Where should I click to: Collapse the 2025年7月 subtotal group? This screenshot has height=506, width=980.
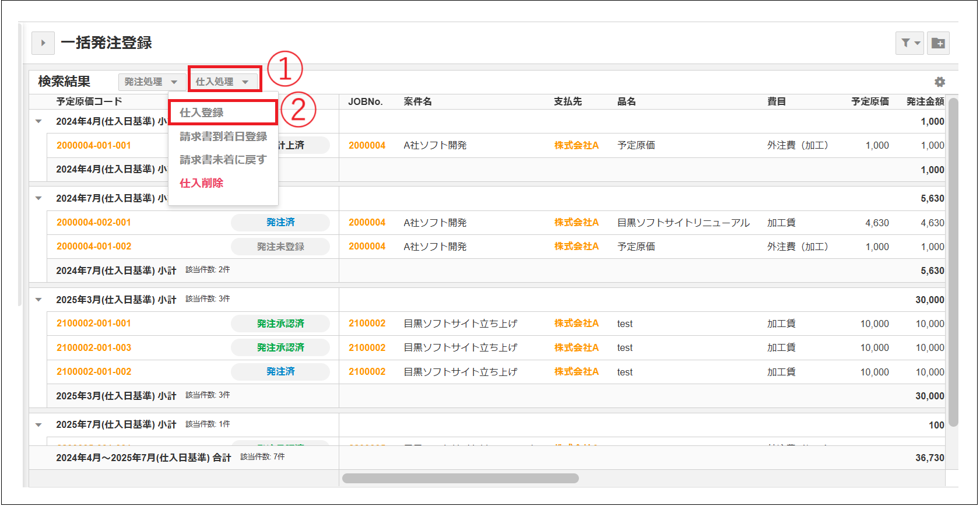pyautogui.click(x=38, y=424)
